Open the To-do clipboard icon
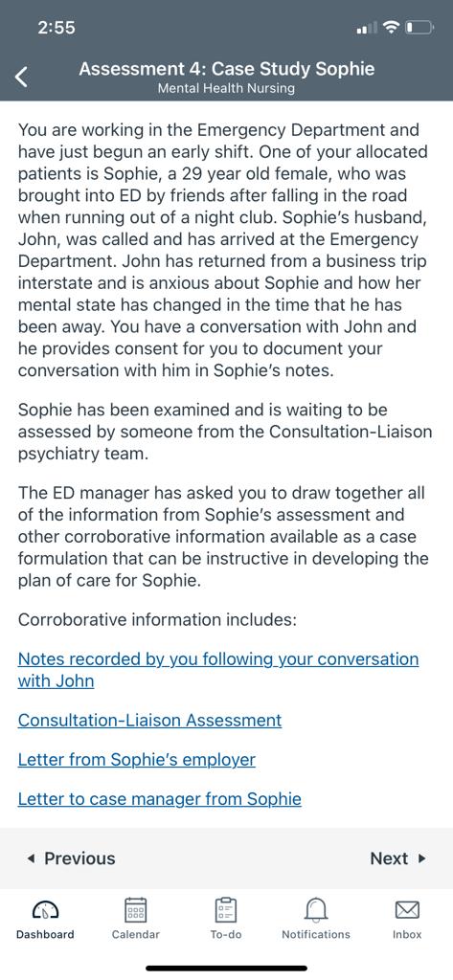 (x=226, y=909)
